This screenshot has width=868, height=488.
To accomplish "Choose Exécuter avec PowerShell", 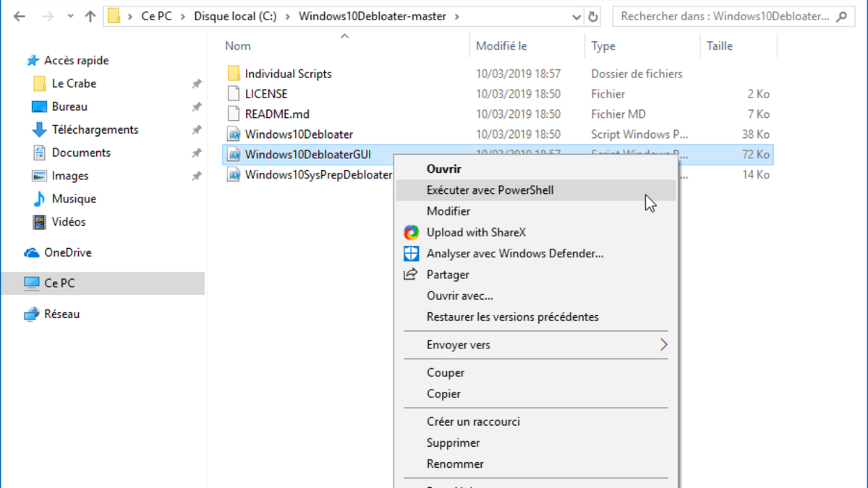I will pyautogui.click(x=536, y=190).
